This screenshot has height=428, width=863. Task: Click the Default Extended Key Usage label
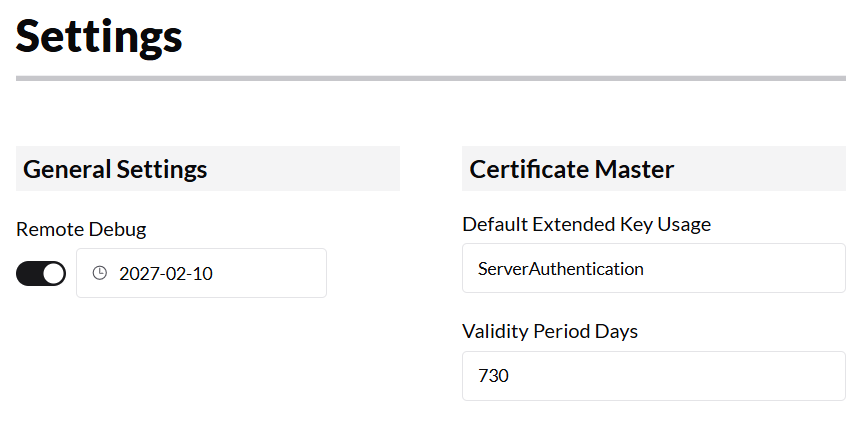pos(586,224)
